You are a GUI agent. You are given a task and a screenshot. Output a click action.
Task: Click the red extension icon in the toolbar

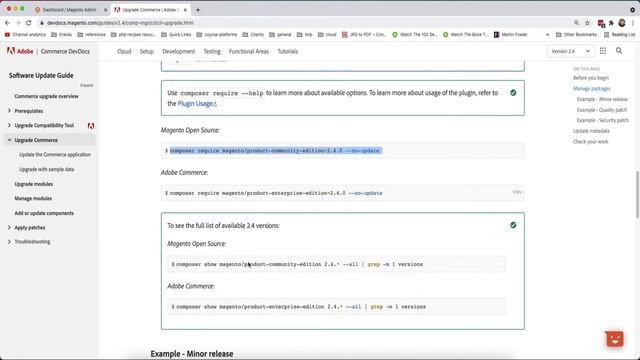pyautogui.click(x=601, y=23)
